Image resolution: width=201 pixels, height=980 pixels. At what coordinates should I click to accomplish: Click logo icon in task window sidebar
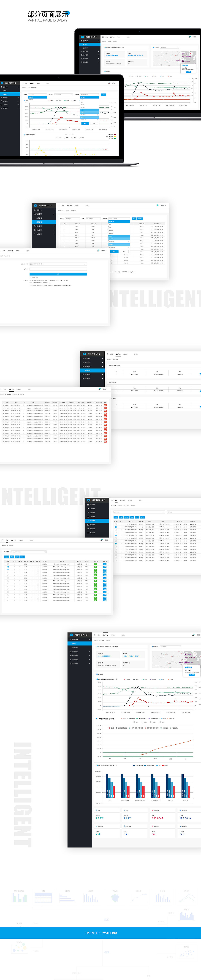[84, 354]
